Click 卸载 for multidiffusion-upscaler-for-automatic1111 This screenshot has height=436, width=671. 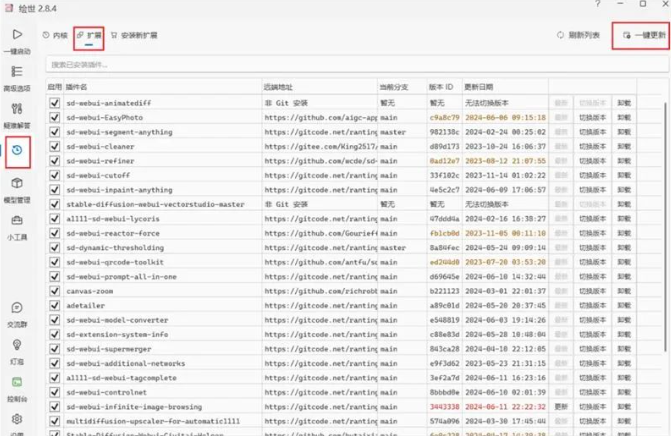pyautogui.click(x=624, y=421)
